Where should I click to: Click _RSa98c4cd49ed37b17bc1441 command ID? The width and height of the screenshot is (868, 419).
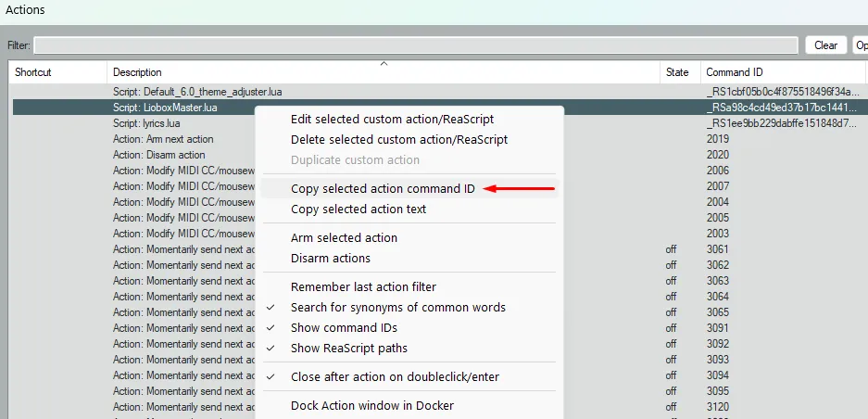(782, 108)
